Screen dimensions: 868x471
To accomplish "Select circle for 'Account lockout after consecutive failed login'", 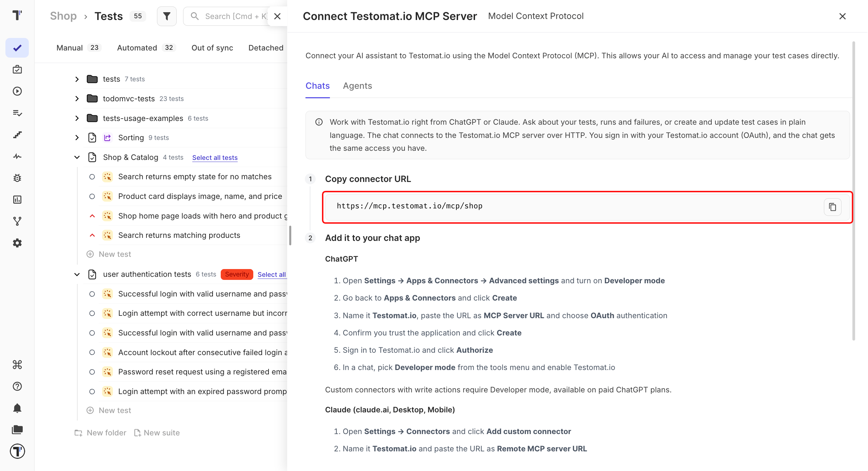I will click(x=92, y=352).
